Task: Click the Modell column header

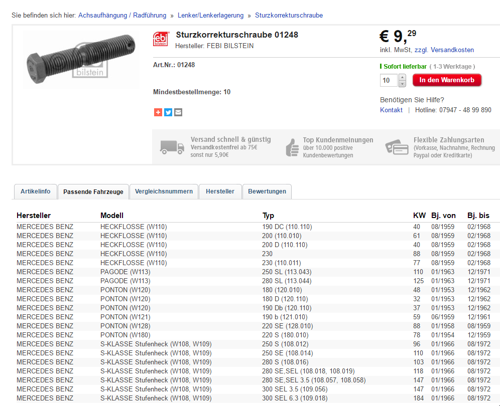Action: [x=112, y=216]
